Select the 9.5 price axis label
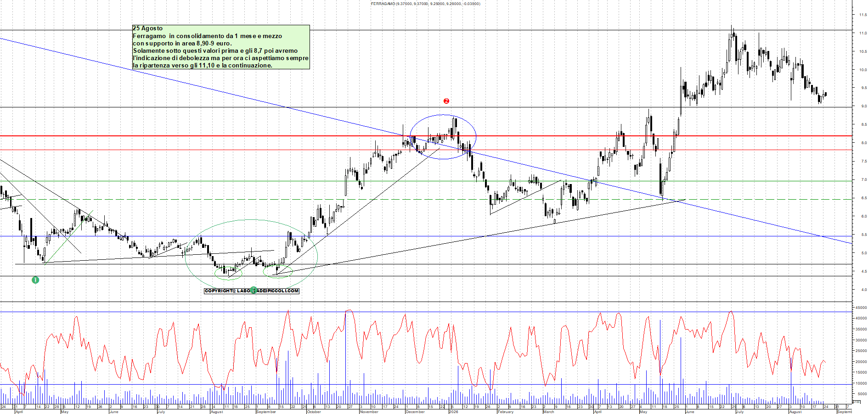This screenshot has height=414, width=868. [x=864, y=88]
